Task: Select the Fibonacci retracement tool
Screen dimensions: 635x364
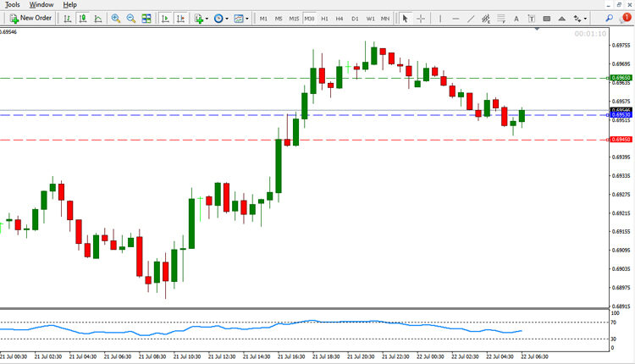Action: pyautogui.click(x=501, y=19)
